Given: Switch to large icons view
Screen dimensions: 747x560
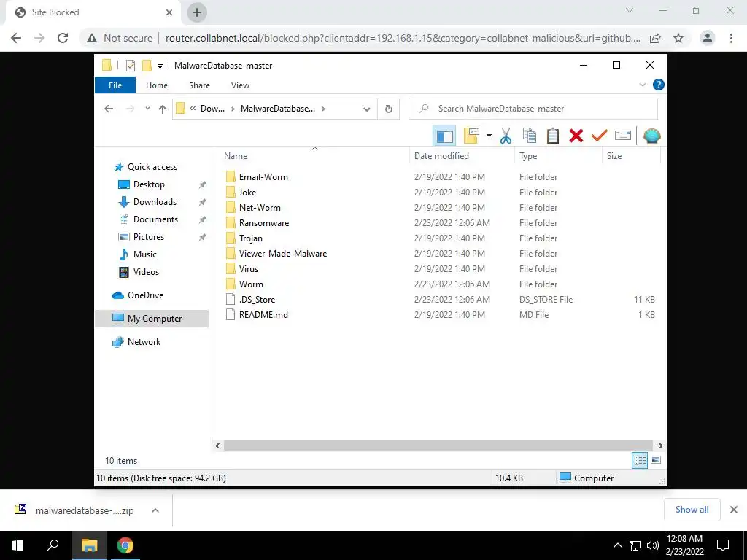Looking at the screenshot, I should point(656,460).
